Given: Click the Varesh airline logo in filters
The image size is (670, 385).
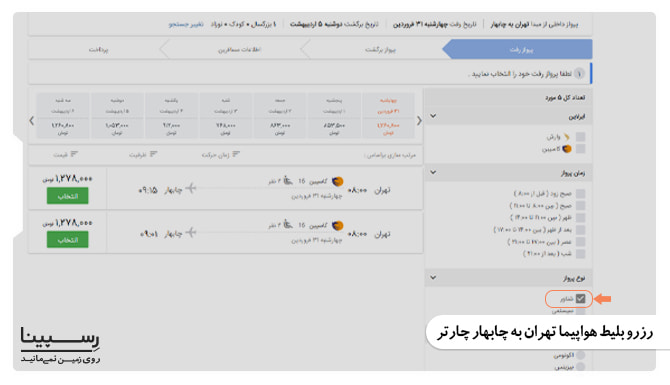Looking at the screenshot, I should [x=566, y=137].
